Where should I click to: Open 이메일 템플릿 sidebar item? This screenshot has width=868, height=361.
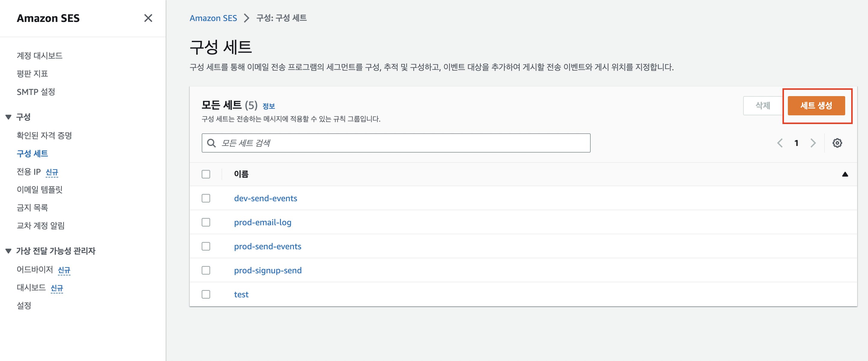pos(39,190)
